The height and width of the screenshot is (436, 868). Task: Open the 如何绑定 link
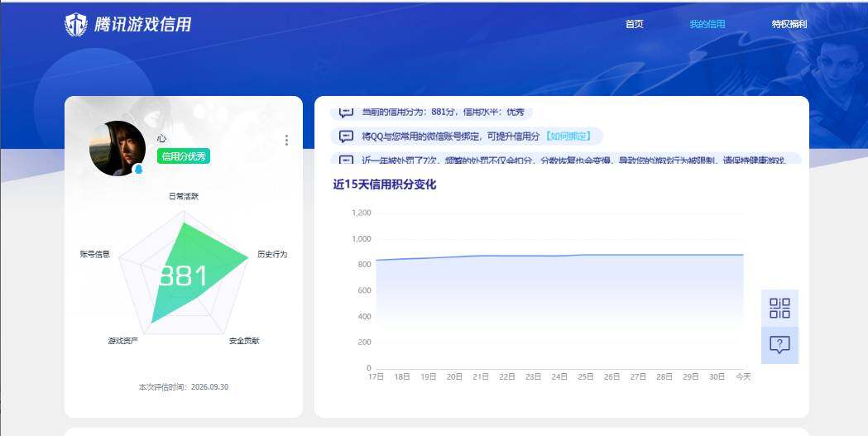point(568,137)
